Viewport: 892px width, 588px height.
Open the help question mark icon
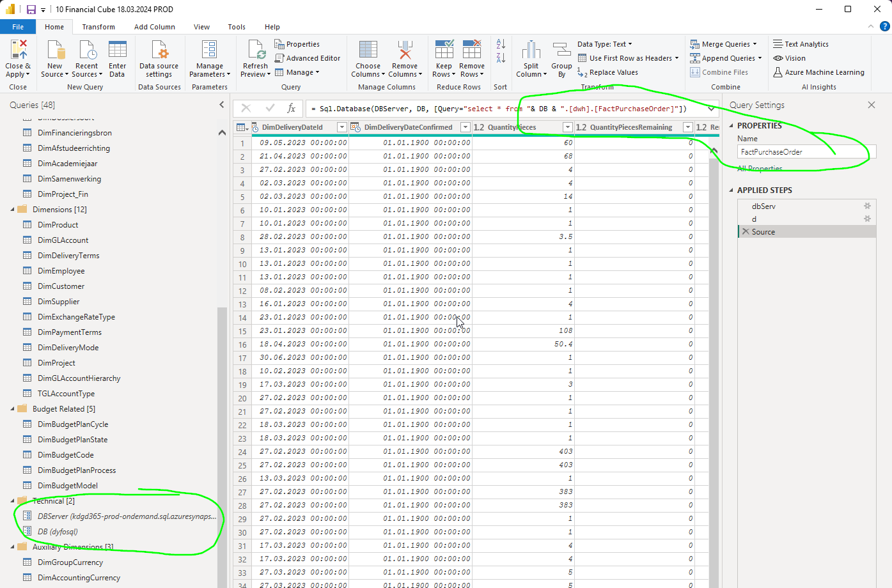pyautogui.click(x=885, y=26)
